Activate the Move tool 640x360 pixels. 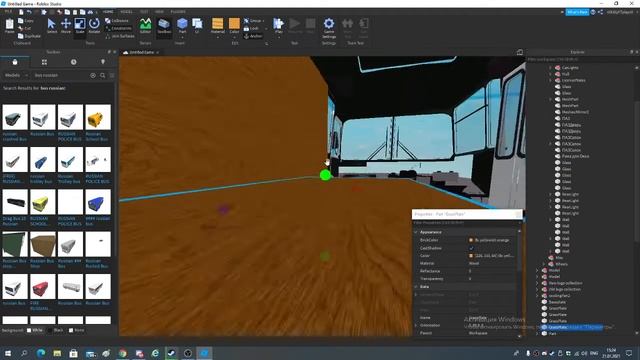66,26
